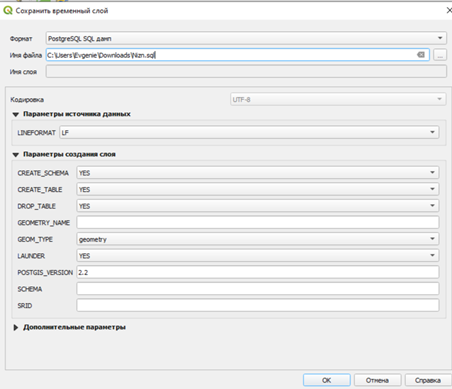Browse for file with the ellipsis button
Screen dimensions: 452x389
[440, 55]
